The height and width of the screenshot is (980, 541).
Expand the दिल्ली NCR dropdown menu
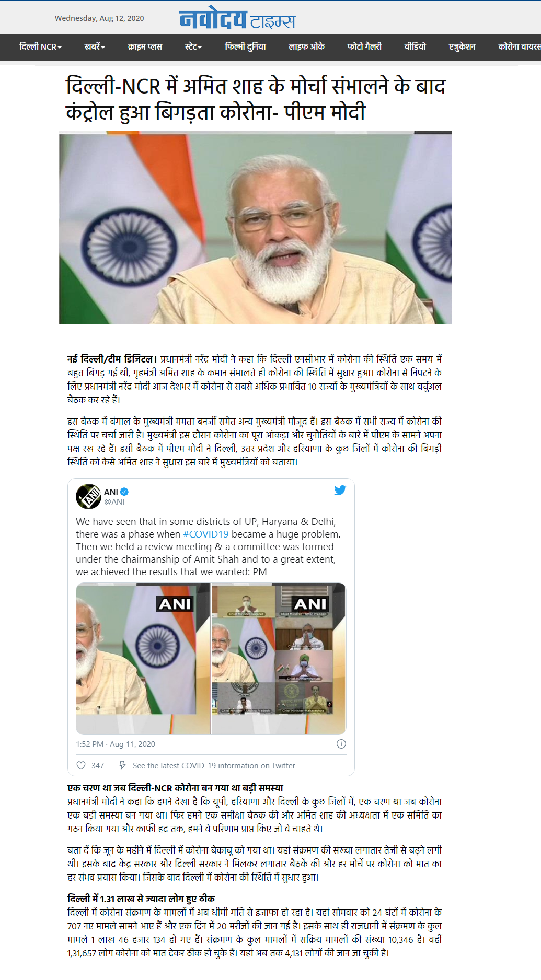40,46
